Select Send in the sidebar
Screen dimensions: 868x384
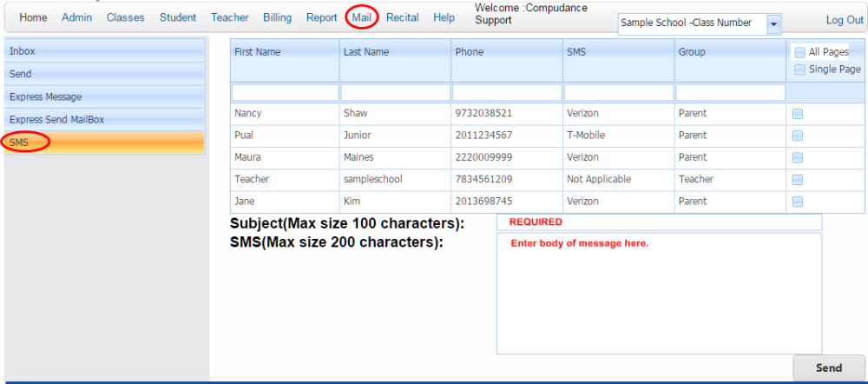105,74
